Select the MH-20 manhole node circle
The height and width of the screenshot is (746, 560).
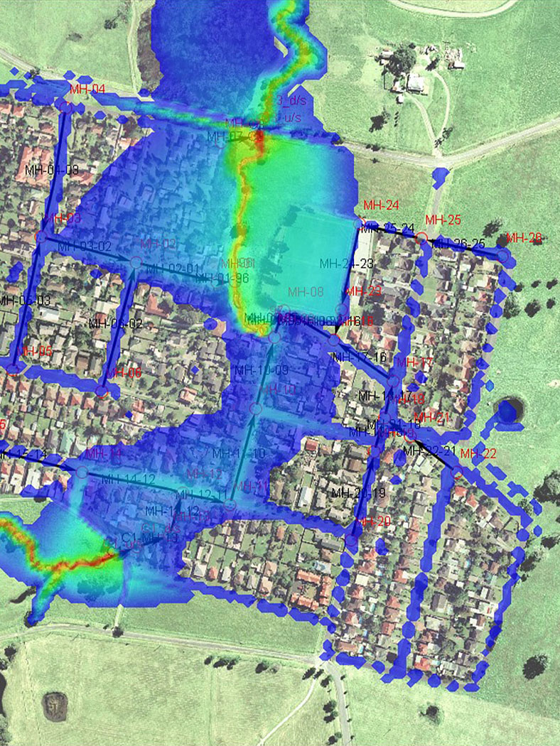click(x=350, y=540)
